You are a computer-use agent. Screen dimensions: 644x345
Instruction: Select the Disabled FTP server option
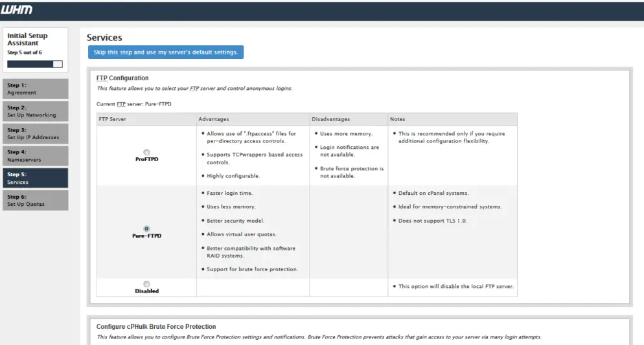(146, 284)
